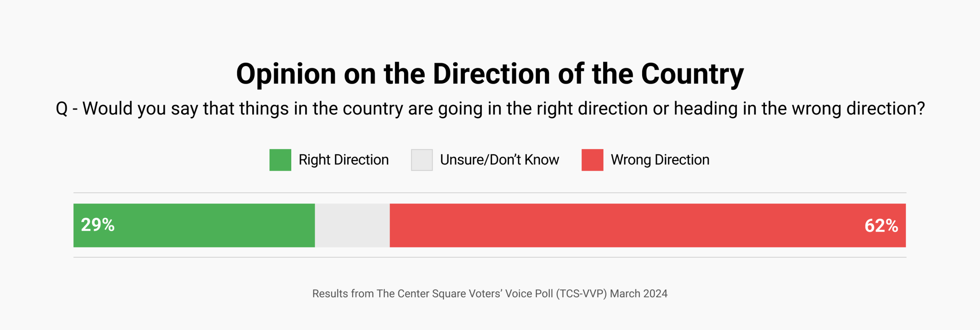Screen dimensions: 980x330
Task: Click "March 2024" in the footer
Action: (639, 294)
